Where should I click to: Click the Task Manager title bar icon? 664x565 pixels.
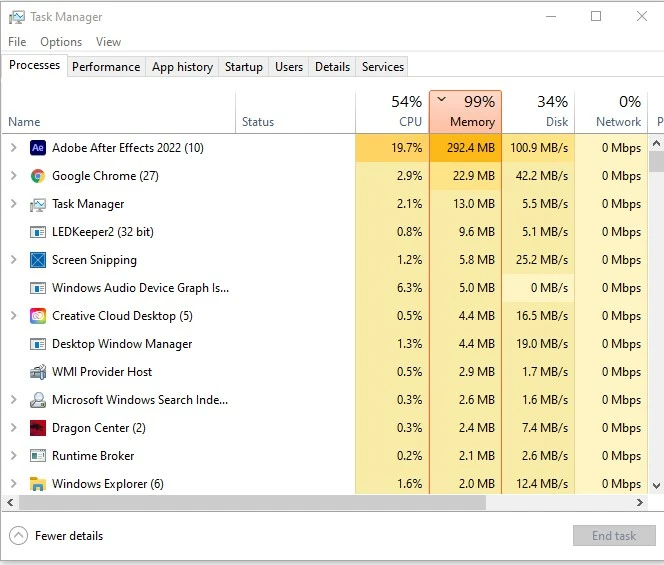click(x=17, y=17)
